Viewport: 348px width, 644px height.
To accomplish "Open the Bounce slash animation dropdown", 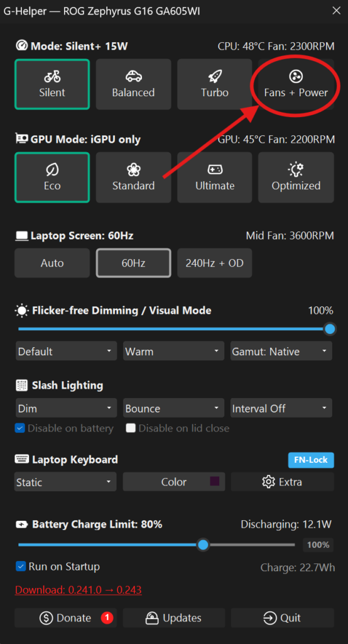I will (173, 408).
